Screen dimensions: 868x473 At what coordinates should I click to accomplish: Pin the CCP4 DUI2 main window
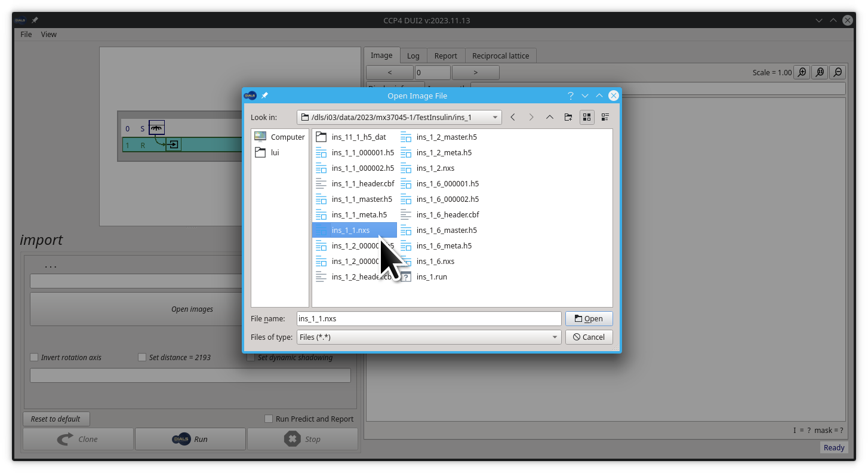(x=35, y=20)
